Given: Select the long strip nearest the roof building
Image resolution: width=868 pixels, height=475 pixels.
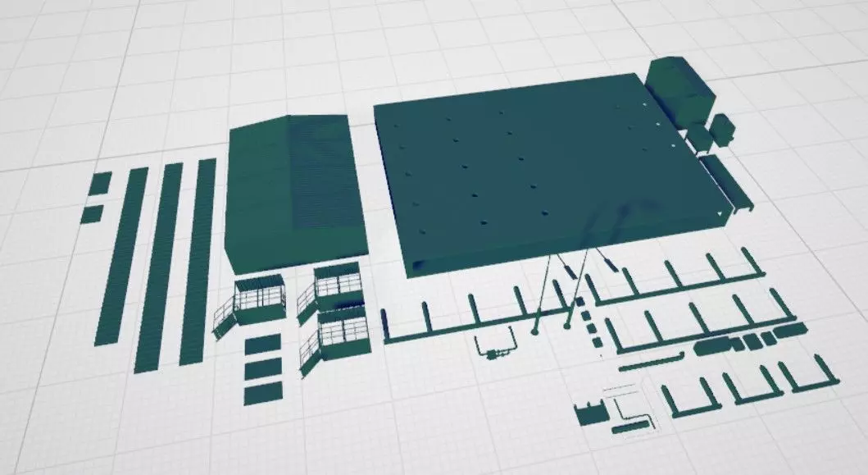Looking at the screenshot, I should [198, 262].
